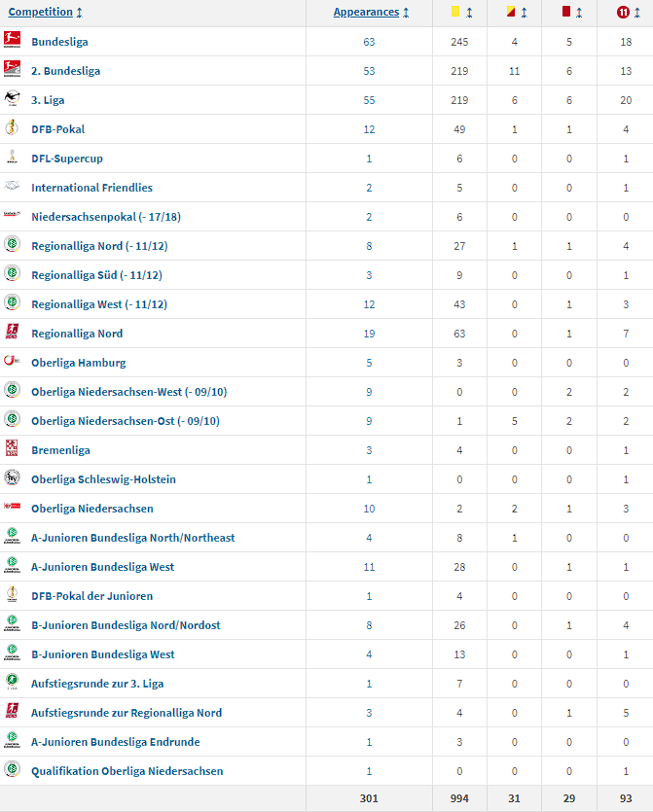Open the A-Junioren Bundesliga Endrunde link
653x812 pixels.
pos(116,742)
